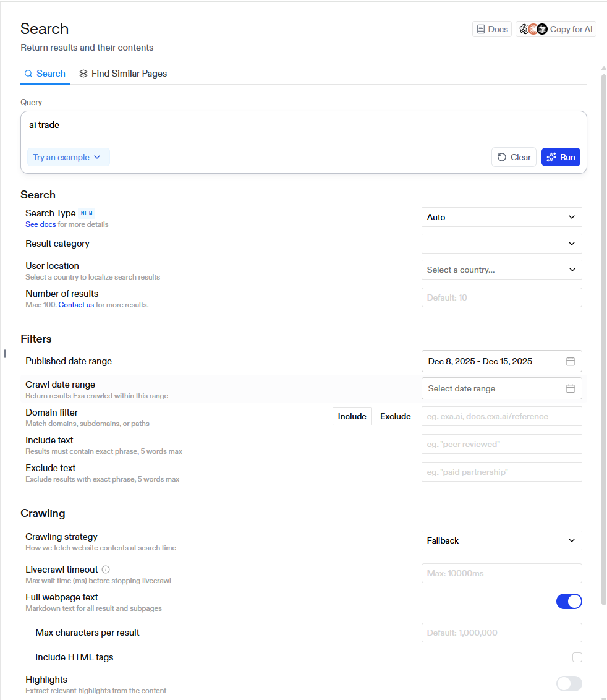Click the calendar icon in Published date range
The width and height of the screenshot is (607, 700).
tap(571, 361)
